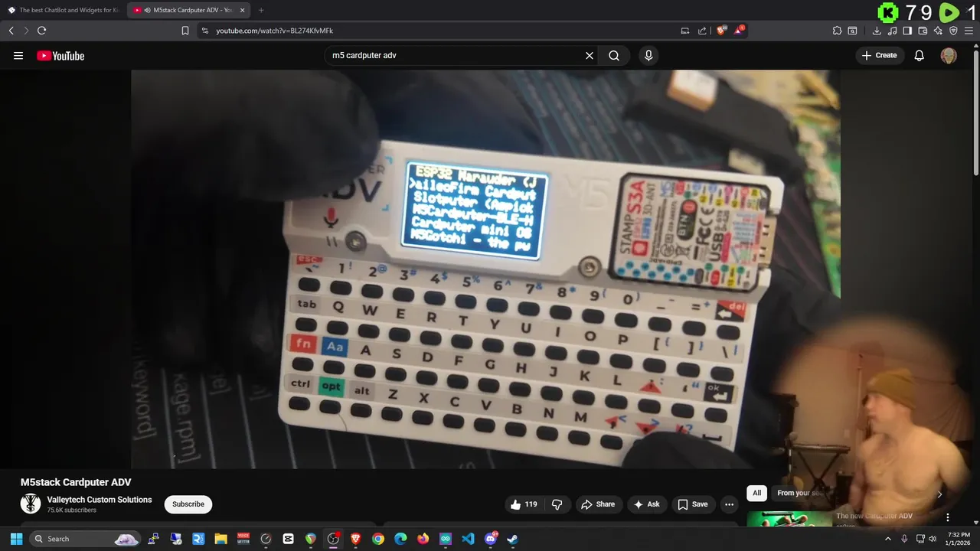Subscribe to Valleytech Custom Solutions
This screenshot has height=551, width=980.
tap(188, 504)
